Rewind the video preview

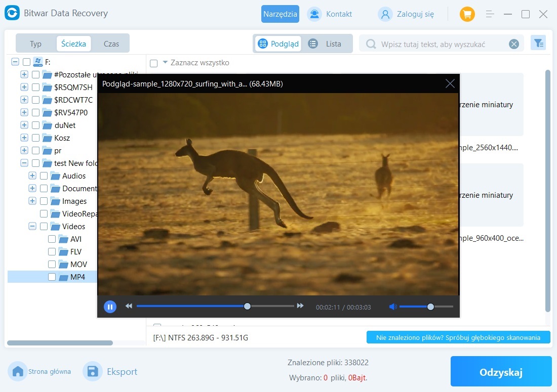tap(129, 306)
